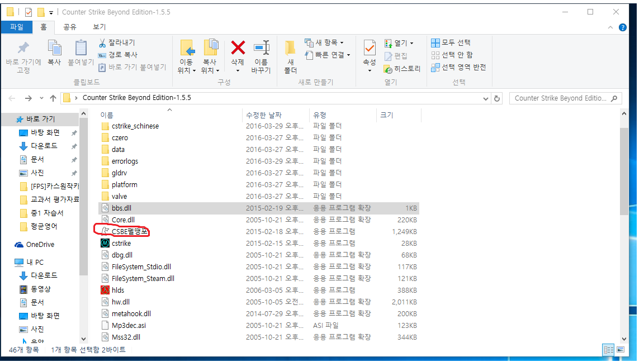Click Paste shortcut (바로 가기 붙여넣기)
This screenshot has width=644, height=362.
[x=132, y=67]
